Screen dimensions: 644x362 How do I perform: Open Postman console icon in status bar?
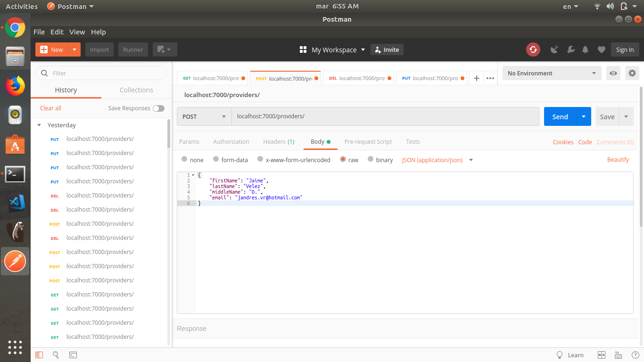(x=73, y=355)
